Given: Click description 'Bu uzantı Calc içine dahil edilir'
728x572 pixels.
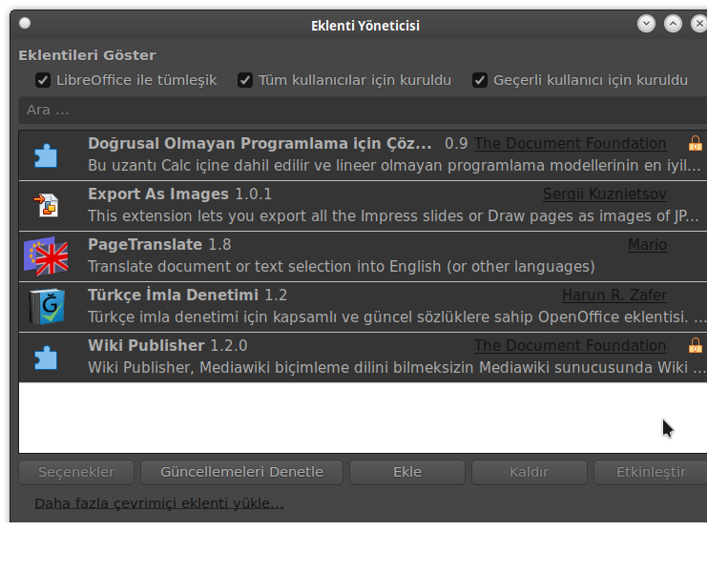Looking at the screenshot, I should point(394,165).
